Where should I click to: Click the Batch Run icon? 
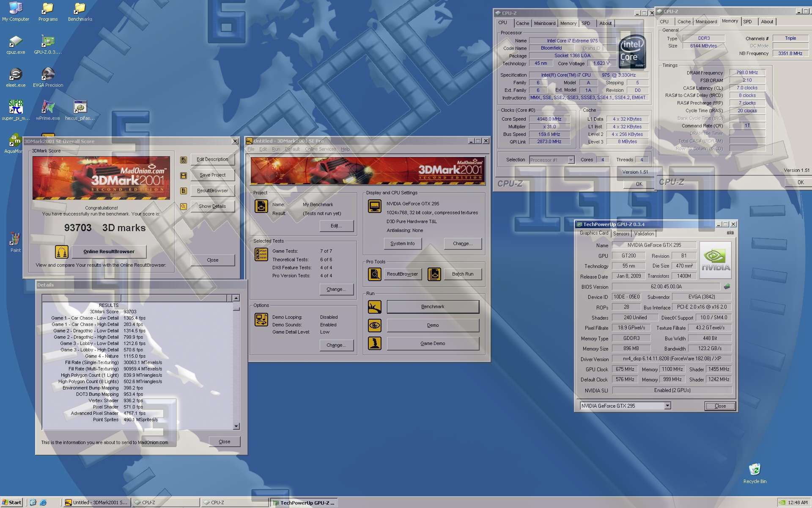pos(434,274)
